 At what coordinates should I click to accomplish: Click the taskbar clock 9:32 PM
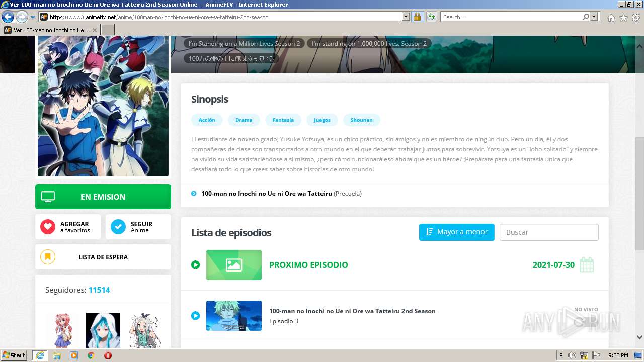point(618,355)
